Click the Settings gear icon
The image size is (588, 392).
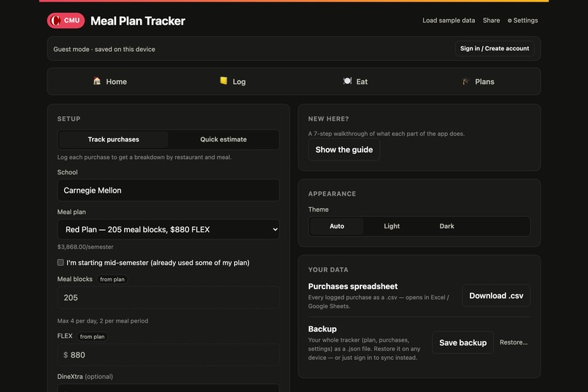(x=510, y=20)
